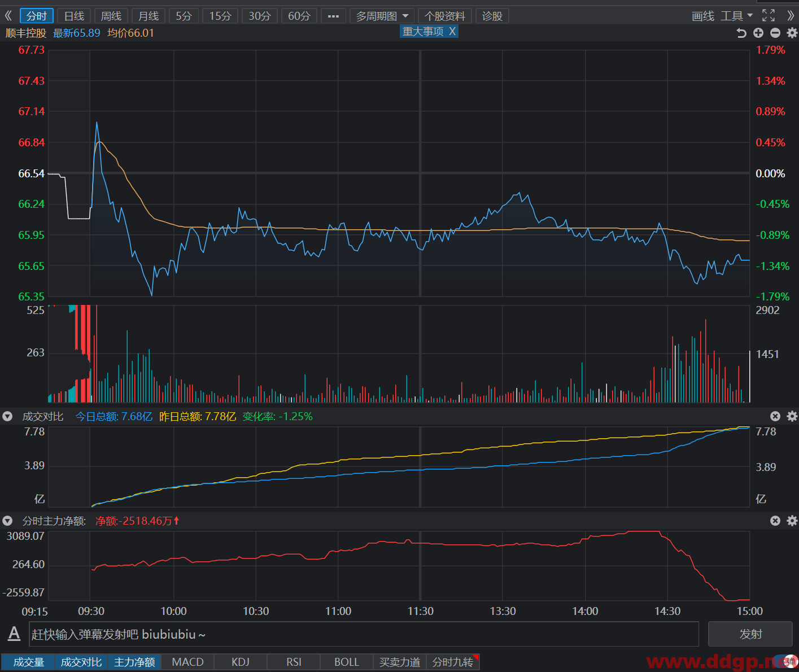Expand right panel with double chevron icon
The image size is (799, 672).
click(x=791, y=16)
